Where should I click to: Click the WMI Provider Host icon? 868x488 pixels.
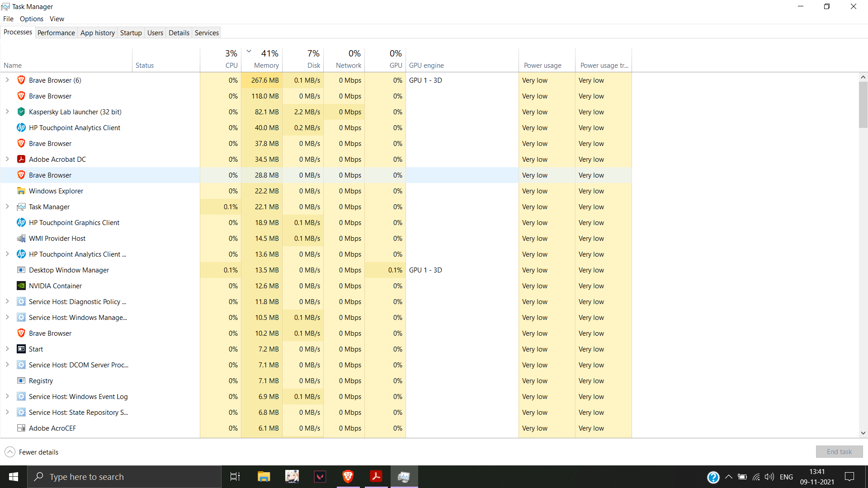(21, 238)
